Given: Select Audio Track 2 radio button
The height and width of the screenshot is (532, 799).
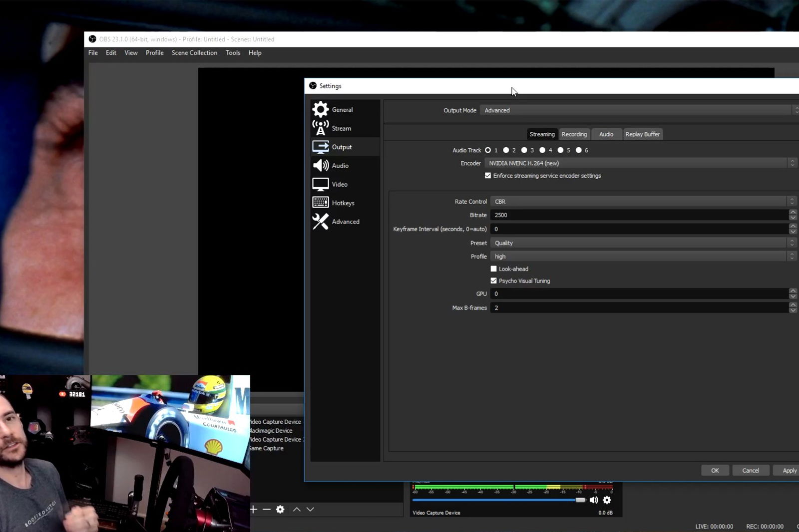Looking at the screenshot, I should click(506, 150).
